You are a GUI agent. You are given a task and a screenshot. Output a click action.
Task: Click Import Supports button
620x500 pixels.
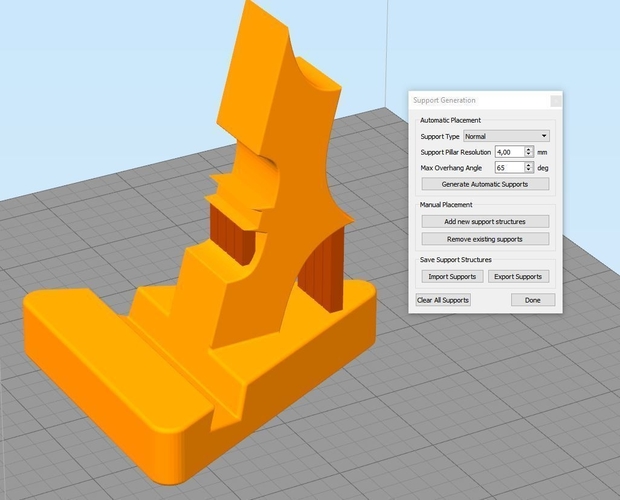pyautogui.click(x=452, y=277)
